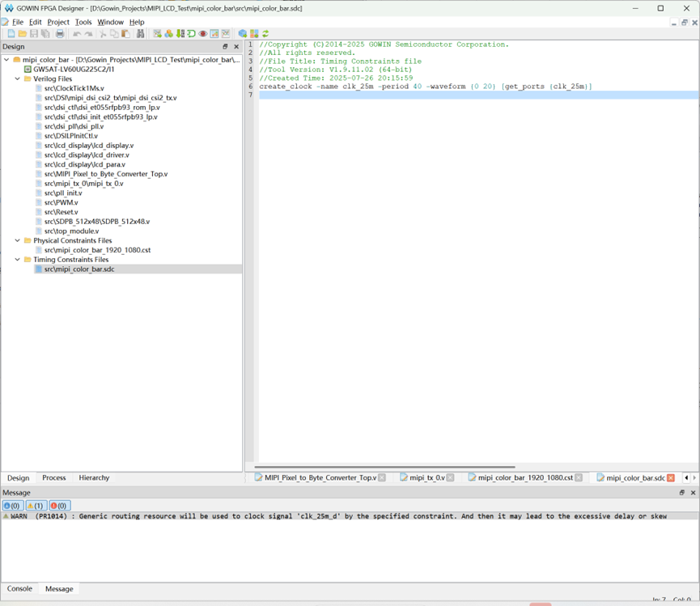Viewport: 700px width, 606px height.
Task: Open IP Core Generator cubes icon
Action: tap(169, 33)
